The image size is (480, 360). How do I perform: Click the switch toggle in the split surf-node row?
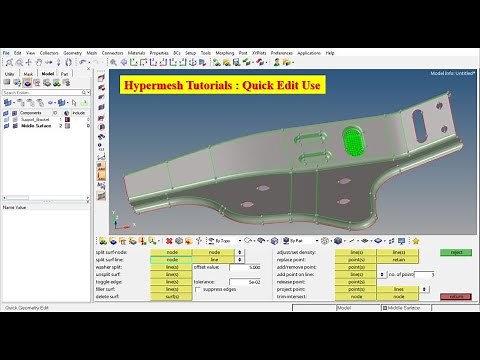coord(239,252)
